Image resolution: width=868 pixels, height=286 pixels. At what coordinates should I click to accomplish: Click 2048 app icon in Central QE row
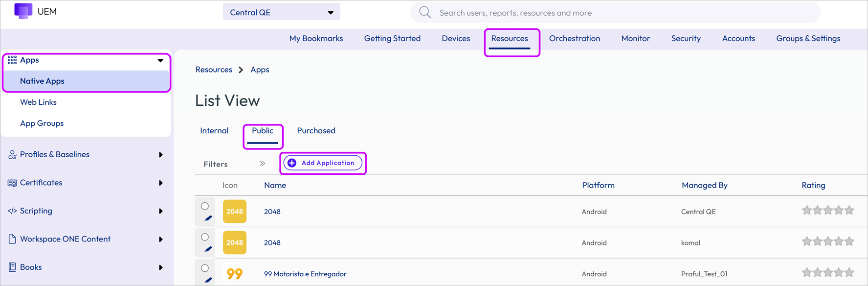pyautogui.click(x=235, y=212)
